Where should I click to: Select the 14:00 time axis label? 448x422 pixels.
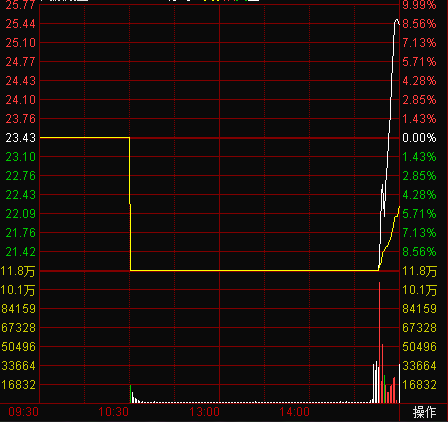[x=295, y=412]
